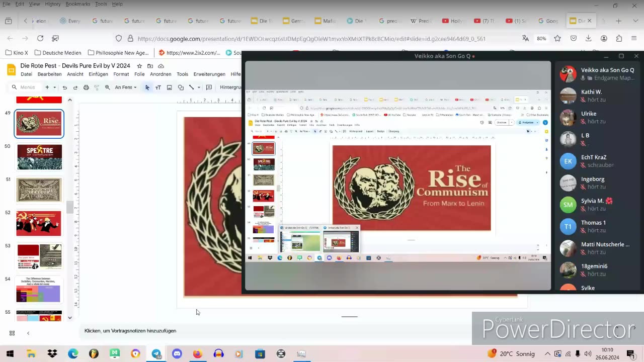Image resolution: width=644 pixels, height=362 pixels.
Task: Star the presentation Die Rote Pest
Action: tap(139, 66)
